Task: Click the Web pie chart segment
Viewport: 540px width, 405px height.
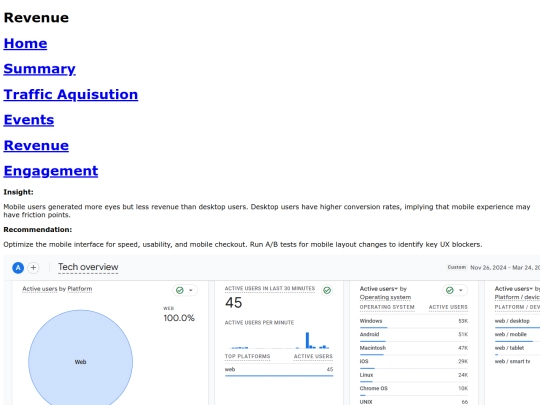Action: (81, 358)
